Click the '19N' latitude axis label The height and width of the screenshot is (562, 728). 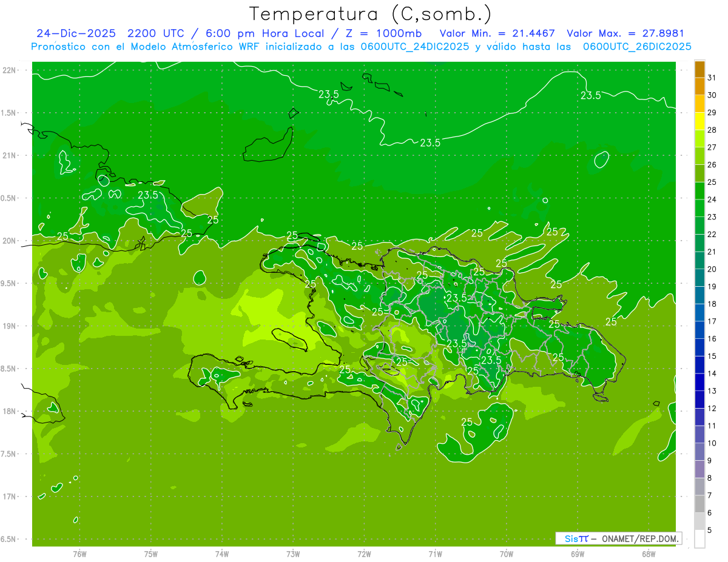coord(10,326)
